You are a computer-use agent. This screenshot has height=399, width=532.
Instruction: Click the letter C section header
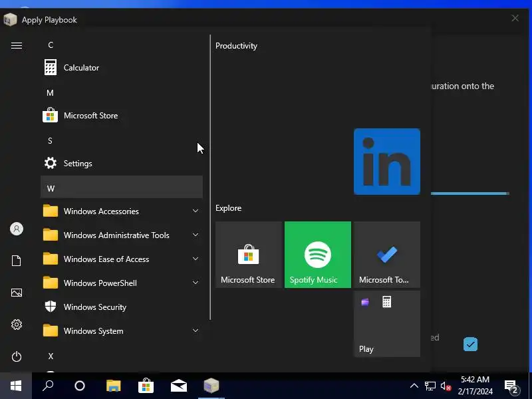(51, 45)
